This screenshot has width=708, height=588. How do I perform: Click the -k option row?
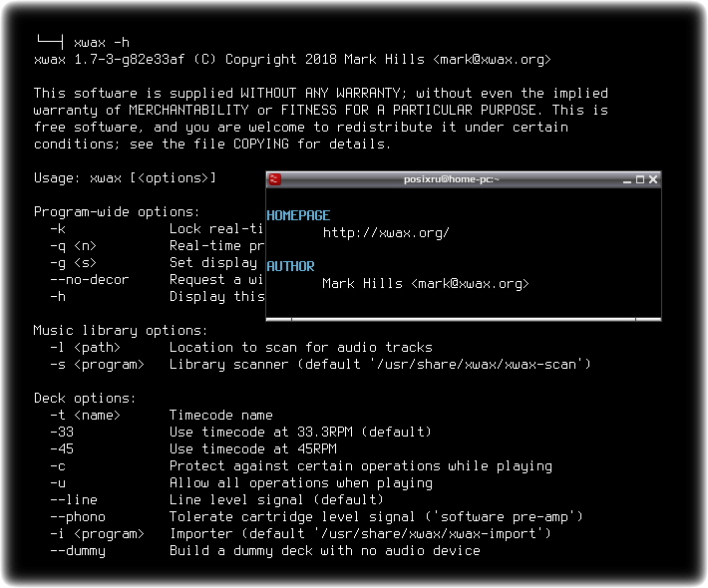pyautogui.click(x=157, y=229)
